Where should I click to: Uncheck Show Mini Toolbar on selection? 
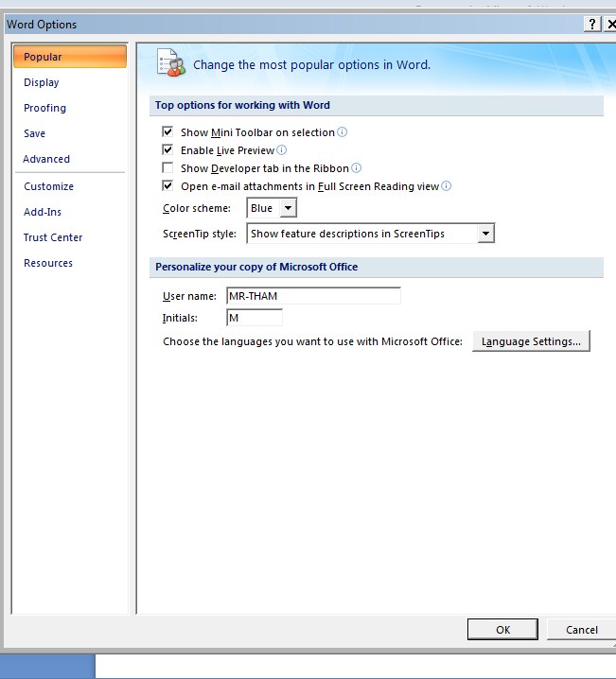pos(167,131)
